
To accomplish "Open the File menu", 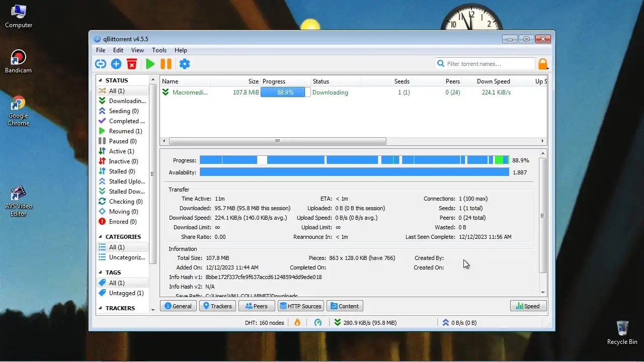I will point(101,50).
